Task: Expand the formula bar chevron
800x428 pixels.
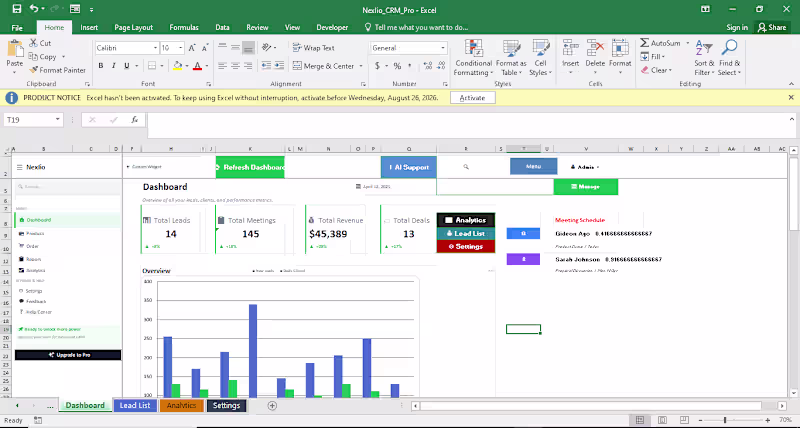Action: [791, 119]
